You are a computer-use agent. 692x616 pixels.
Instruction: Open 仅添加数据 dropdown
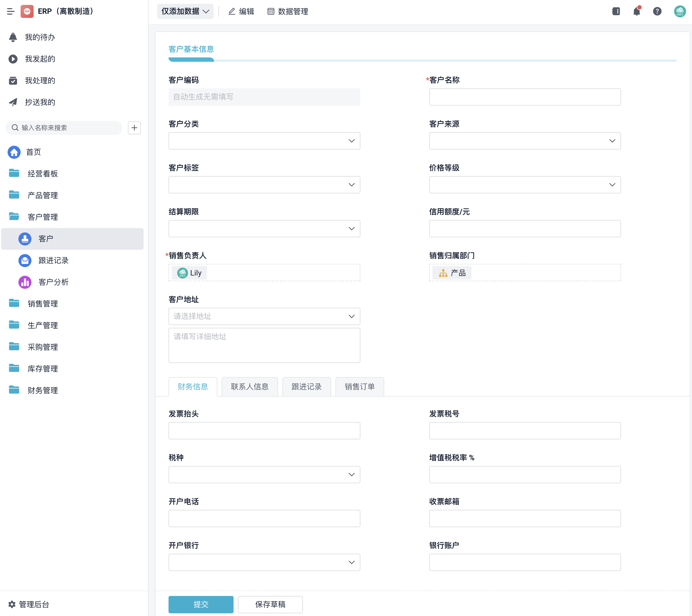tap(185, 11)
